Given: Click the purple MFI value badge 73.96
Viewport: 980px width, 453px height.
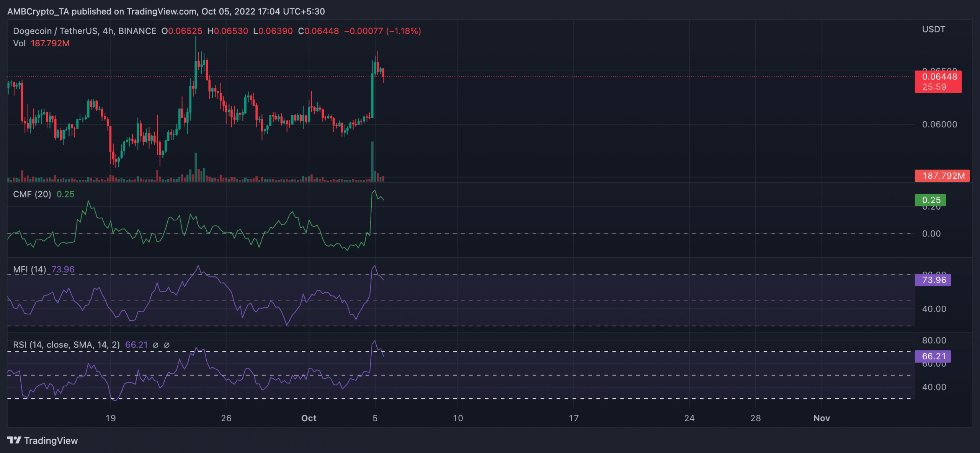Looking at the screenshot, I should point(933,280).
